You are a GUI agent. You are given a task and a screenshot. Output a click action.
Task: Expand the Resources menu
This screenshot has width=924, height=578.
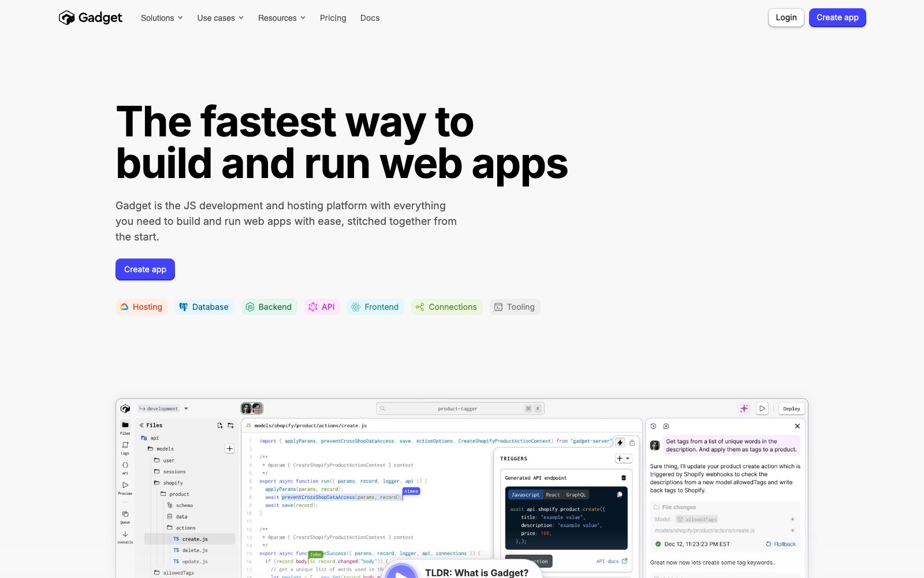282,18
